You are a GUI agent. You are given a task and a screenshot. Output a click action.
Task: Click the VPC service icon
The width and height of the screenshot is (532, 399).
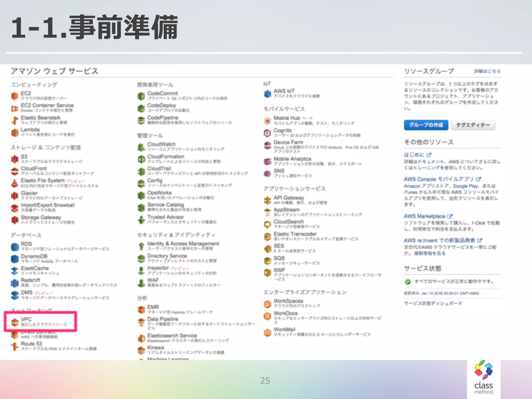point(15,322)
